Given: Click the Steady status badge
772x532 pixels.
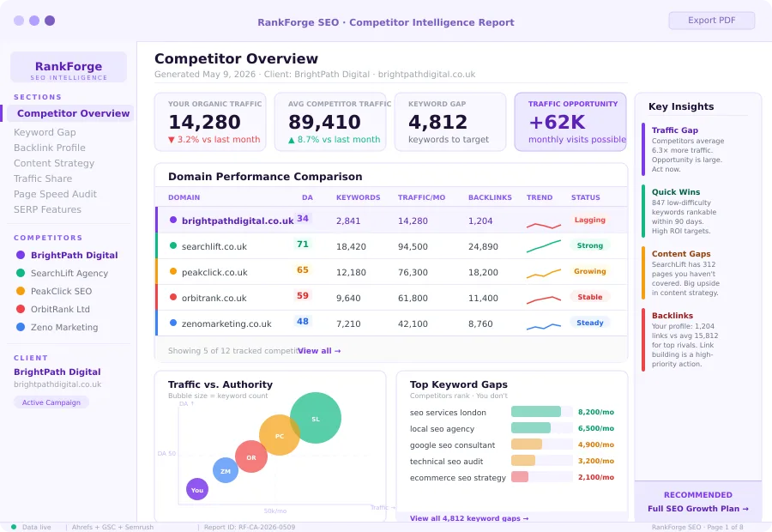Looking at the screenshot, I should pyautogui.click(x=590, y=323).
